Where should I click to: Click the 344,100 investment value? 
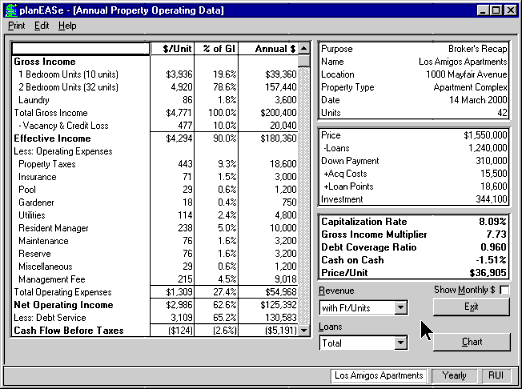(491, 199)
